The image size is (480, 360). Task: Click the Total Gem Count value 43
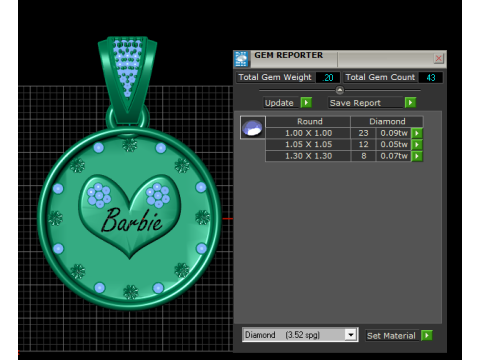[x=431, y=77]
